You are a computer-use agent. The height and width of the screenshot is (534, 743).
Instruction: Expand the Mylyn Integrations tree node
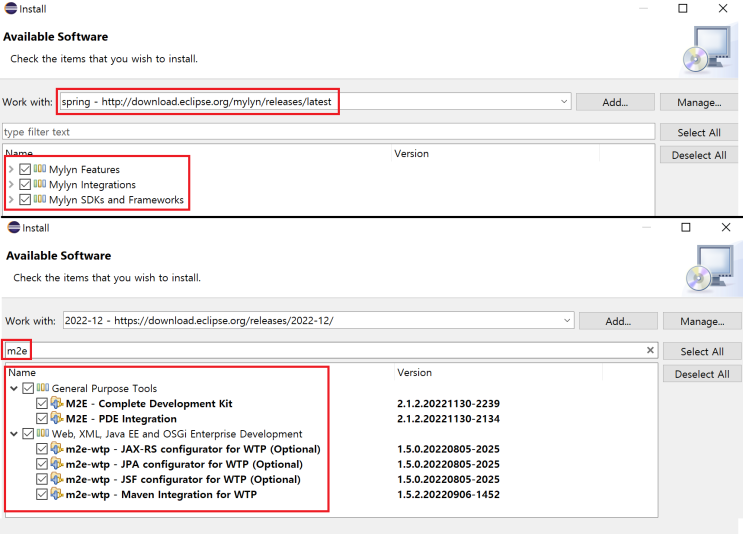tap(11, 184)
